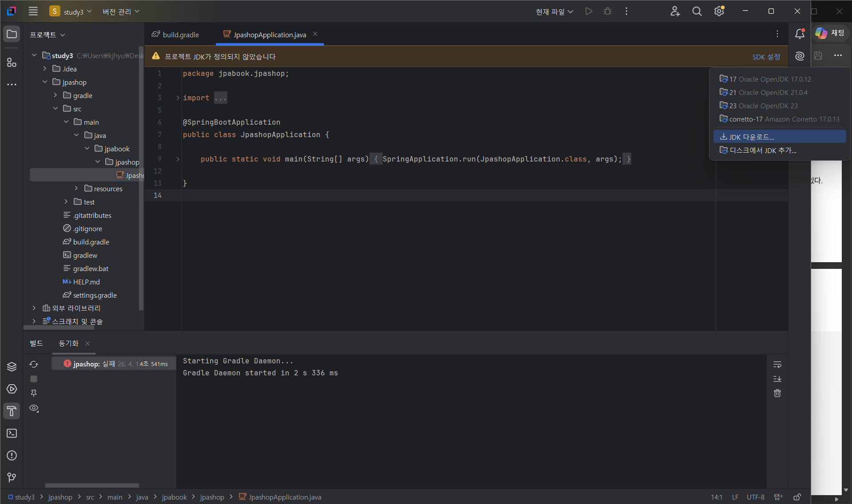The image size is (852, 504).
Task: Reload the Gradle sync with refresh icon
Action: coord(34,364)
